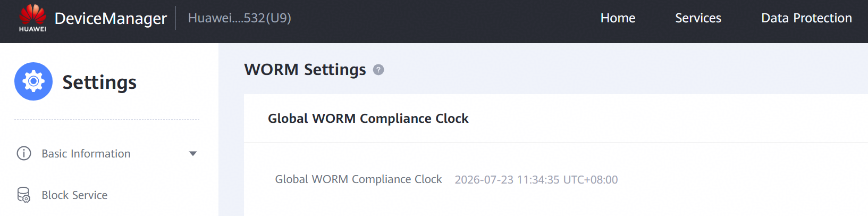The image size is (868, 216).
Task: Click the Basic Information info circle icon
Action: click(x=24, y=153)
